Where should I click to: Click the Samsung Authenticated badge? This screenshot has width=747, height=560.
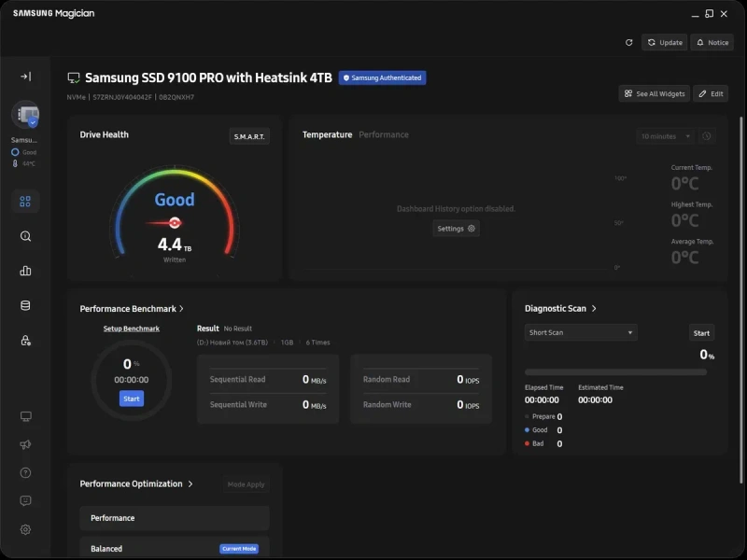382,77
